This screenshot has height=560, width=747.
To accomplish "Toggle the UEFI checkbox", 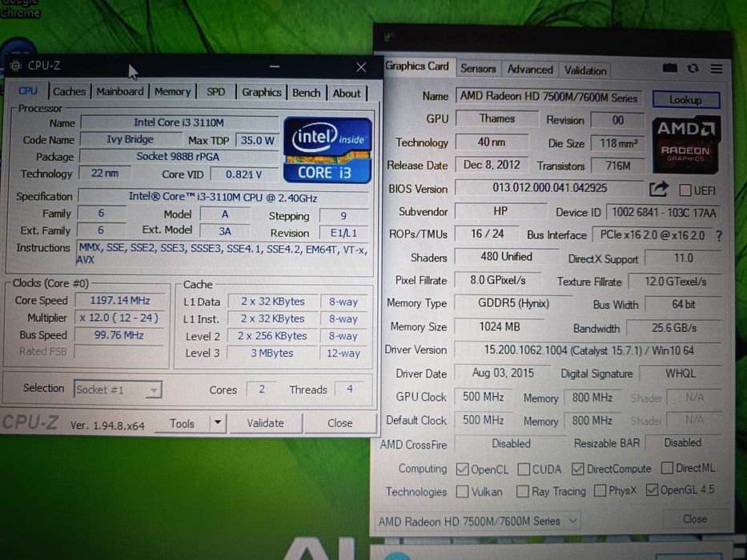I will [685, 190].
